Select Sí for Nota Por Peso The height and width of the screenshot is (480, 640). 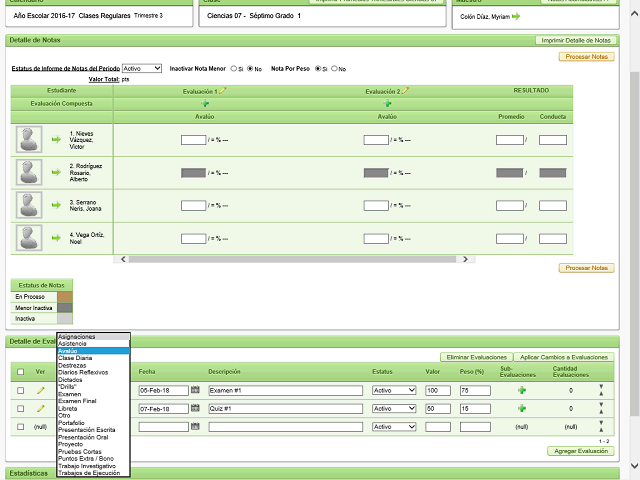318,69
